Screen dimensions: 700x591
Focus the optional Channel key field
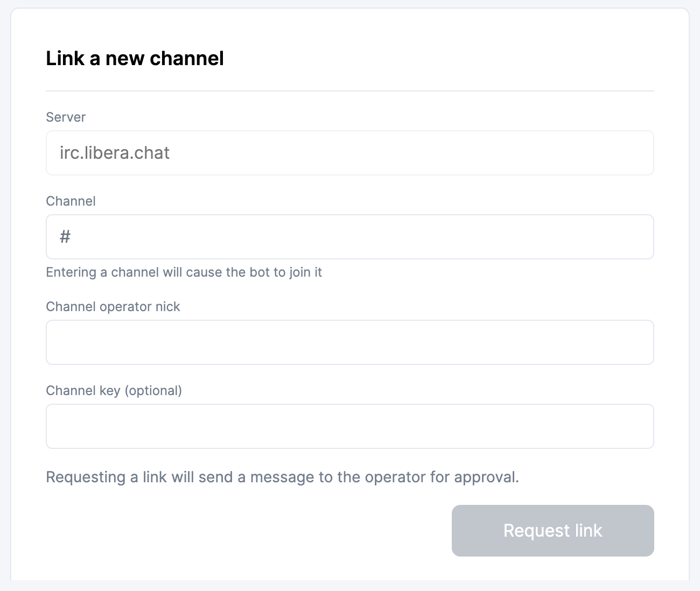(x=350, y=426)
